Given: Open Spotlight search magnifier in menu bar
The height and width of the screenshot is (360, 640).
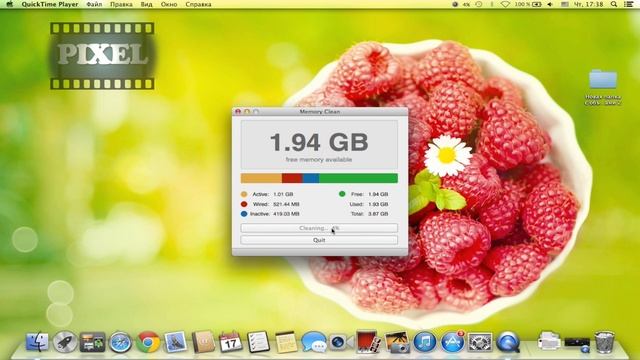Looking at the screenshot, I should (614, 4).
